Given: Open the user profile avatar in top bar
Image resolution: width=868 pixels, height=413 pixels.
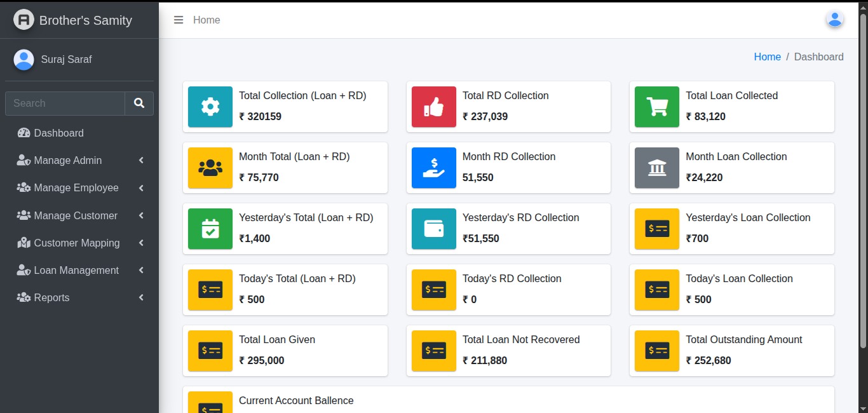Looking at the screenshot, I should [834, 20].
